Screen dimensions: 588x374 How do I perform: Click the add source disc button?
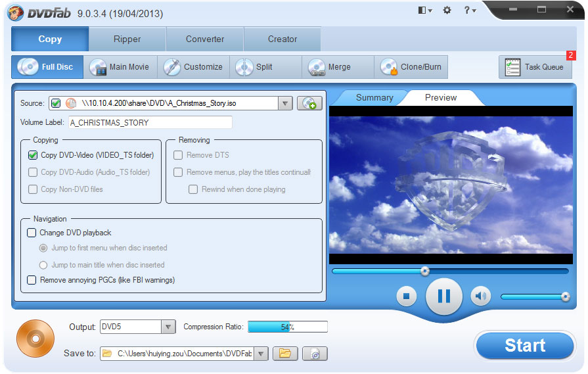(x=309, y=103)
